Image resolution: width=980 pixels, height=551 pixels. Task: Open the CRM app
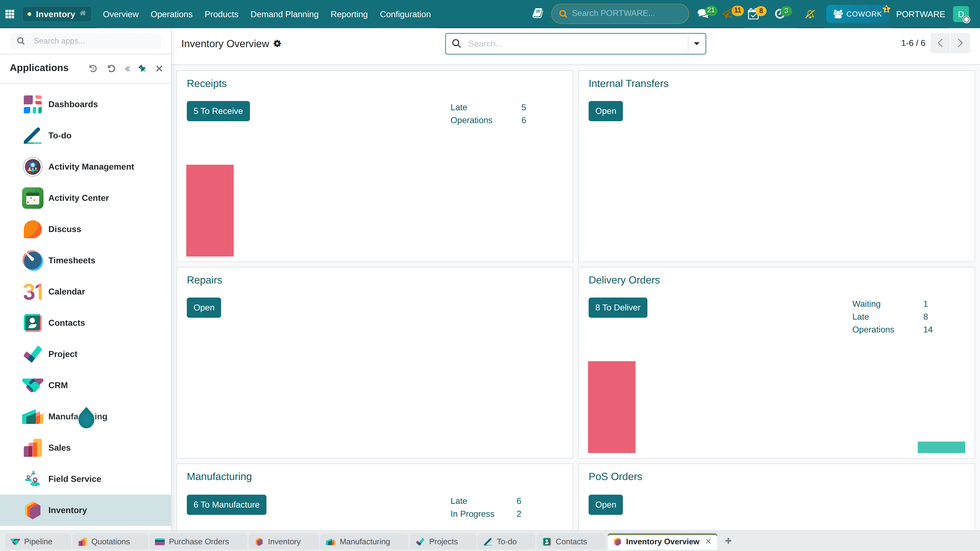[86, 385]
